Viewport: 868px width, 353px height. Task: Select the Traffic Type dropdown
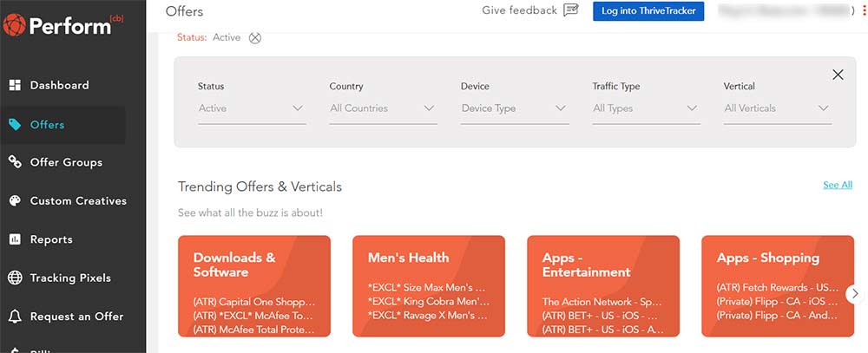tap(646, 108)
